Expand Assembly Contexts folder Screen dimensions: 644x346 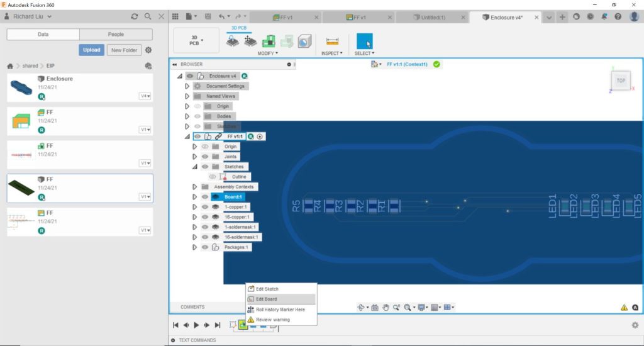point(195,187)
